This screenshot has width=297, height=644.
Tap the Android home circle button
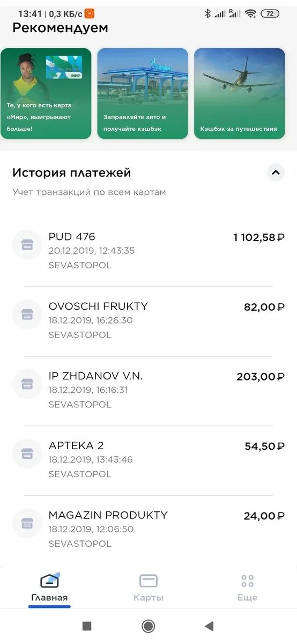tap(148, 626)
